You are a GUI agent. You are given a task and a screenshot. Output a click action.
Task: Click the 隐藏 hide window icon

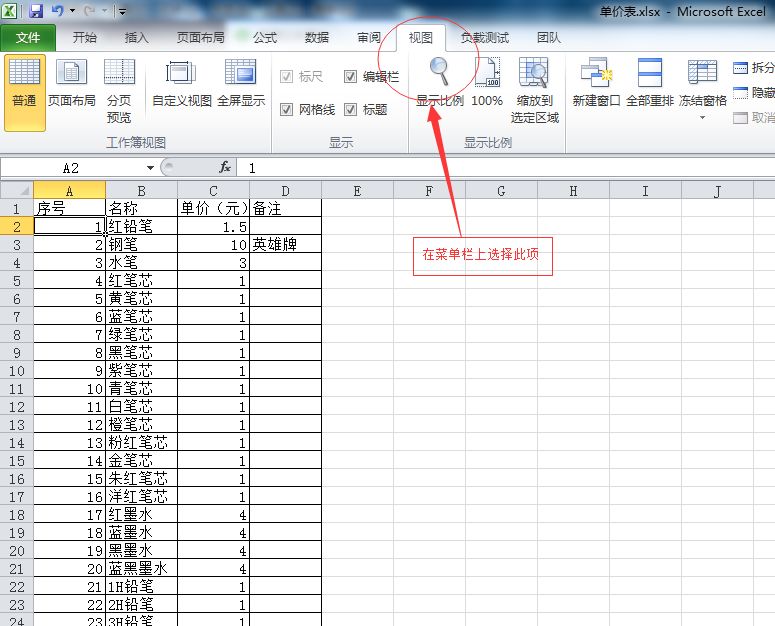point(740,92)
